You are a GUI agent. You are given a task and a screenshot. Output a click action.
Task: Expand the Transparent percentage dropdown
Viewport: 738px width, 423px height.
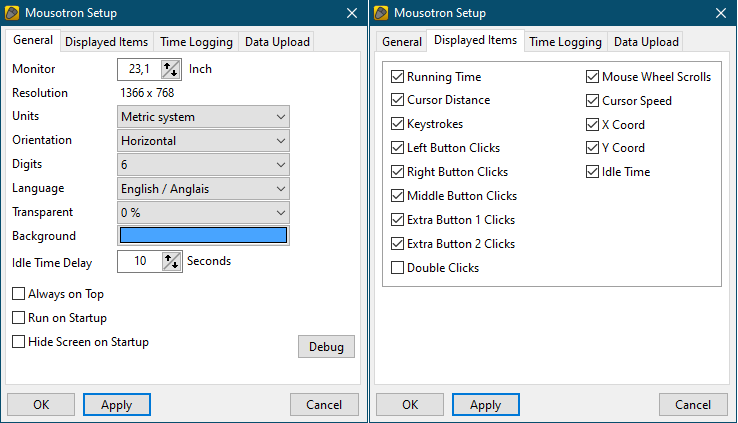[203, 213]
